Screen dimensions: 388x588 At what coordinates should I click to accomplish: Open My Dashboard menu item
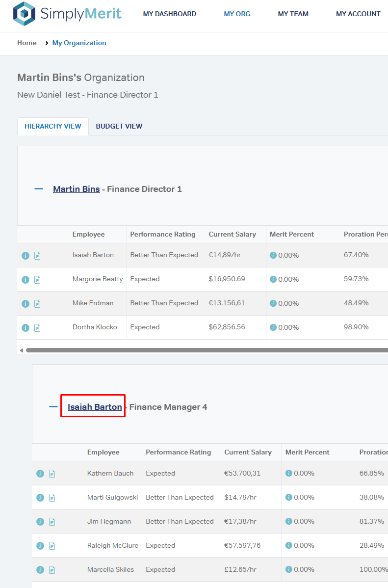point(170,14)
